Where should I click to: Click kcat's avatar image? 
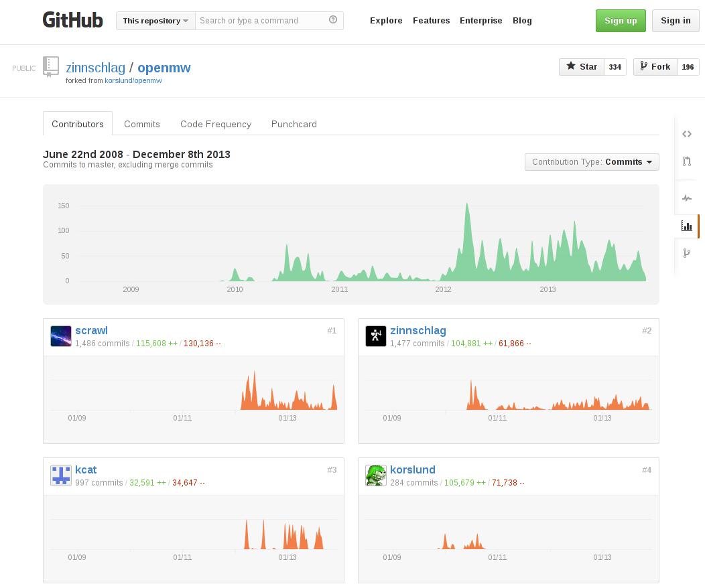61,475
